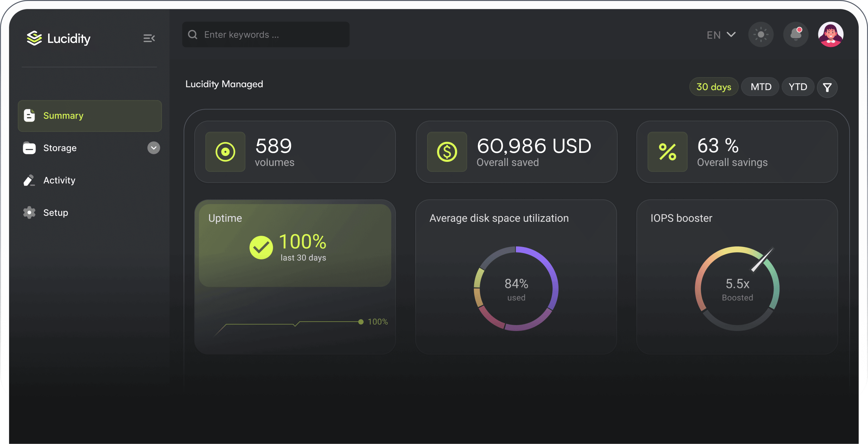Viewport: 868px width, 444px height.
Task: Open the EN language dropdown
Action: click(720, 35)
